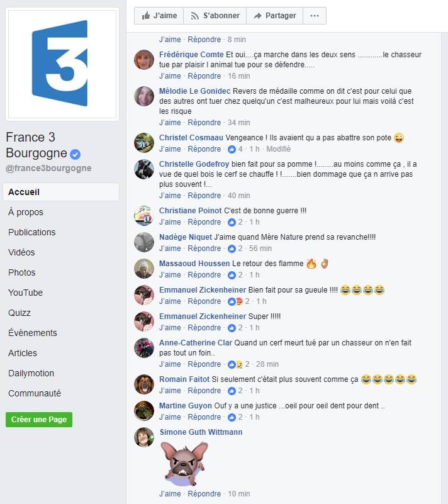
Task: View like reactions on Christel Cosmaau's comment
Action: pos(235,149)
